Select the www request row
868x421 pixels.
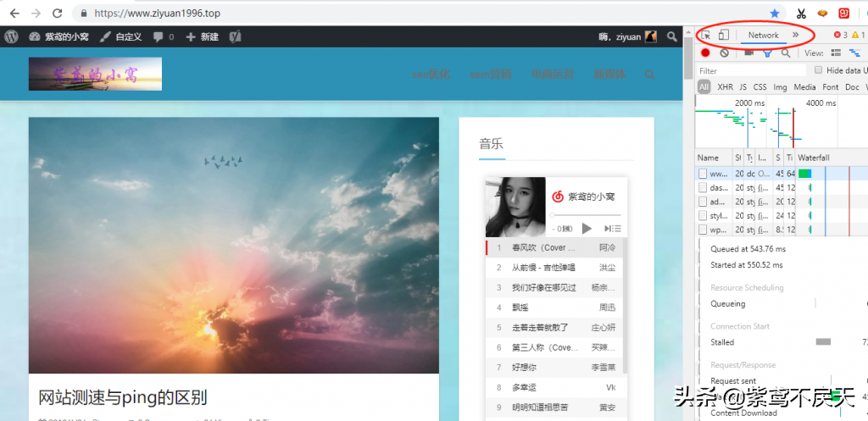pyautogui.click(x=781, y=174)
